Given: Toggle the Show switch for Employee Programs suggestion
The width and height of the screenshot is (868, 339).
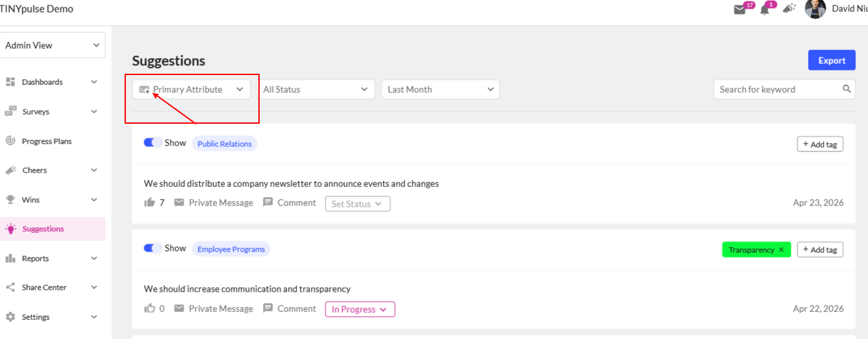Looking at the screenshot, I should point(153,248).
